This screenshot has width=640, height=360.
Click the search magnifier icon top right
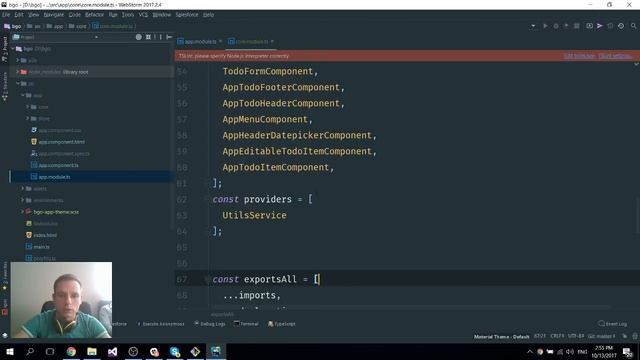[x=633, y=26]
